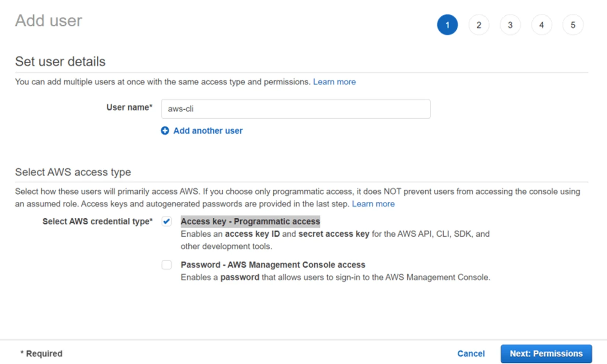
Task: Select step 2 in the progress indicator
Action: 479,25
